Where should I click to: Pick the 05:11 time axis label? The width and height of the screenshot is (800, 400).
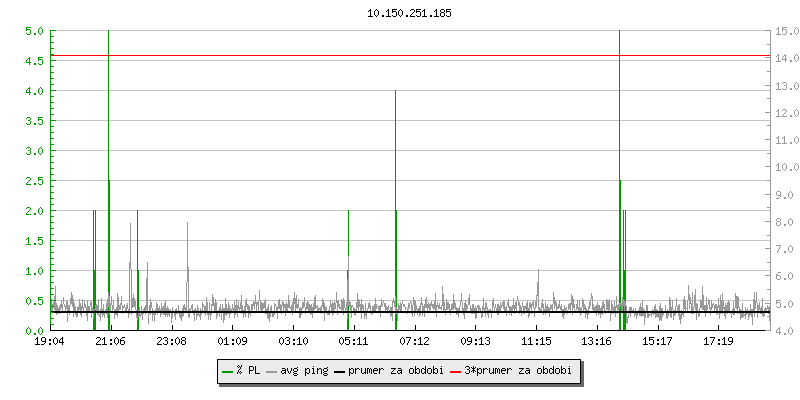point(354,342)
